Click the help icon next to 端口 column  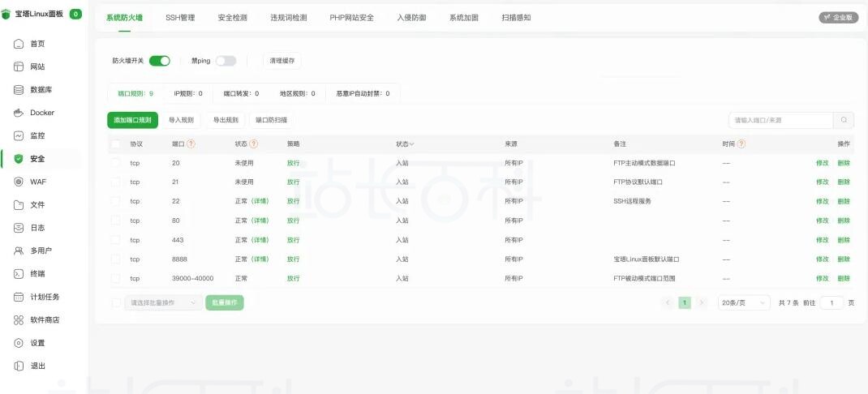[x=191, y=143]
